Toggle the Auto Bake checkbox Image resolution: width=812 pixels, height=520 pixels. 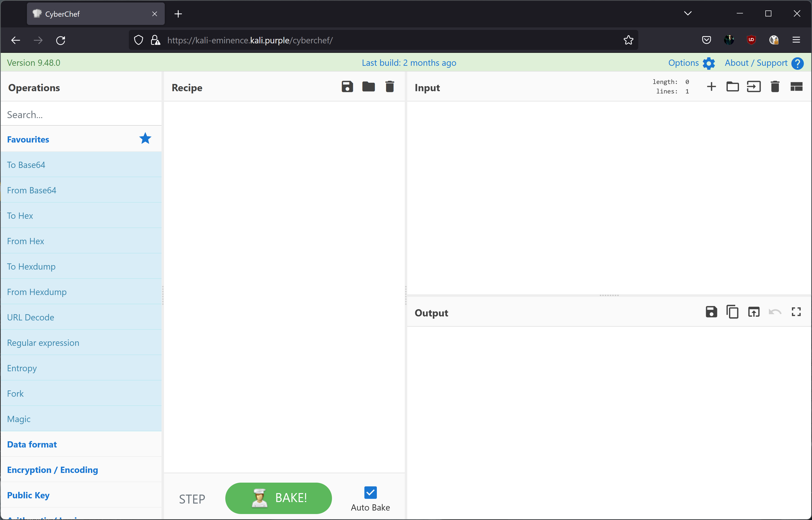[370, 492]
